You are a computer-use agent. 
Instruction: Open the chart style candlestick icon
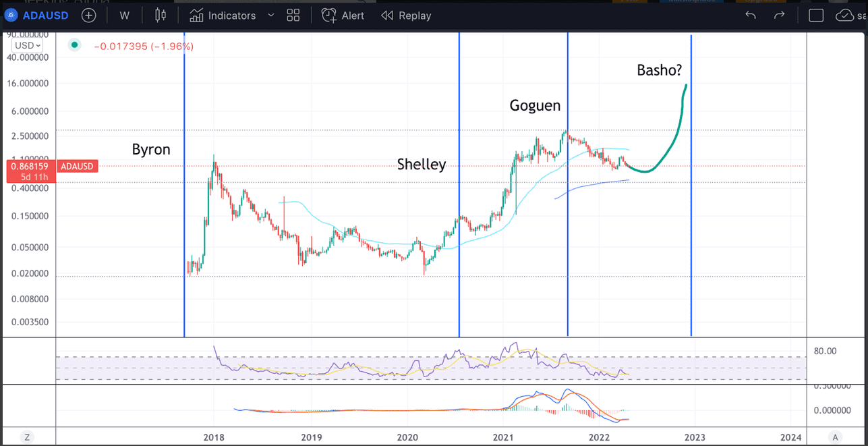click(x=160, y=15)
